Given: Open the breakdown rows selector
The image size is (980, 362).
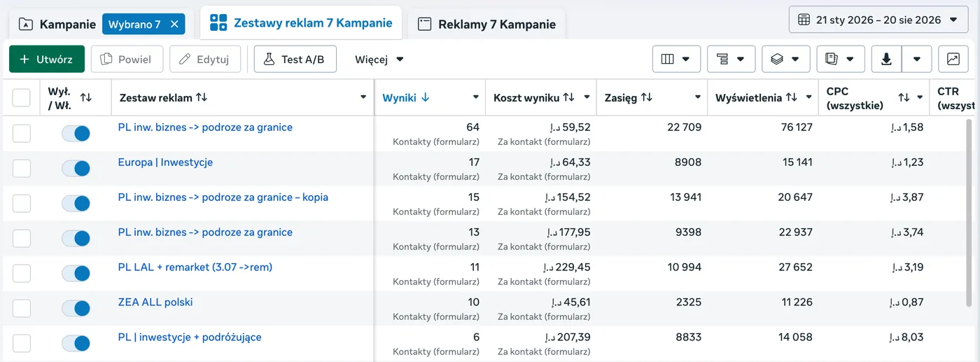Looking at the screenshot, I should click(731, 60).
